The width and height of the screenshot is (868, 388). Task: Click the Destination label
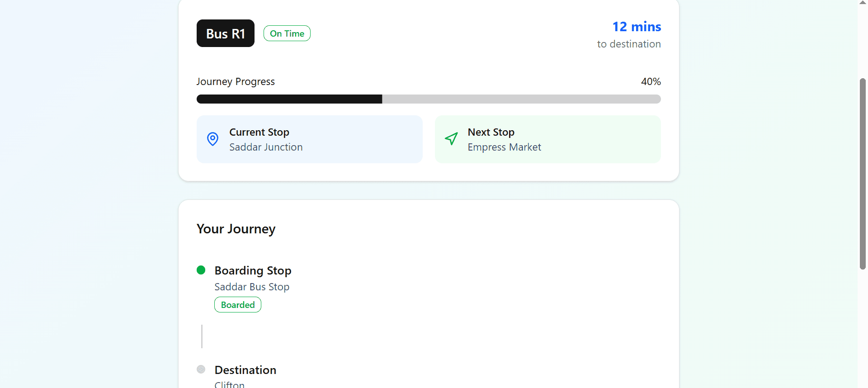click(x=245, y=370)
